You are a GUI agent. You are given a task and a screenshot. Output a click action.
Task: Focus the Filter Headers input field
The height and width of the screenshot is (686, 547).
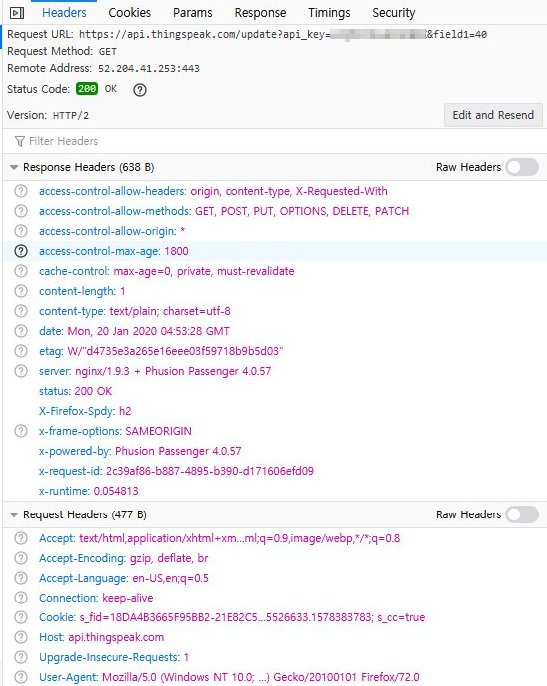point(274,141)
